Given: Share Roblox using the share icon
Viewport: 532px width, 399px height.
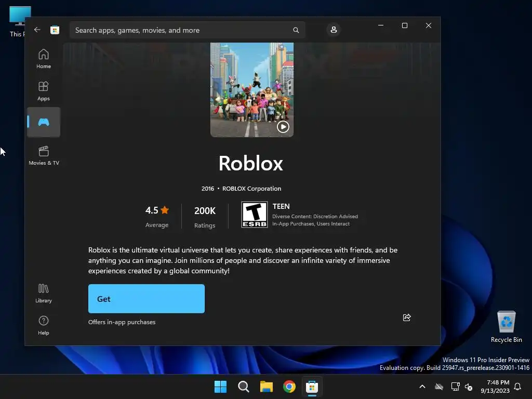Looking at the screenshot, I should [407, 317].
